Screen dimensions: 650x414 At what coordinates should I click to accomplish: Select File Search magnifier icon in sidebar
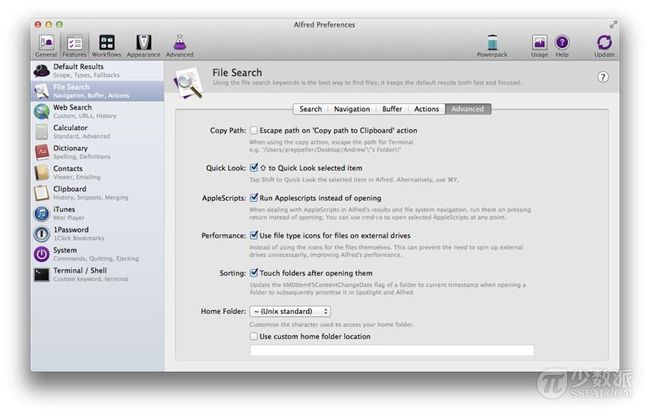[41, 91]
